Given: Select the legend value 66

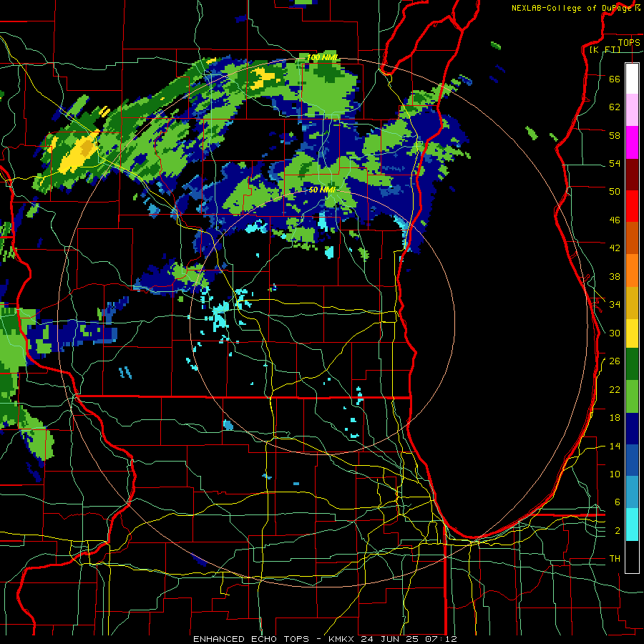Looking at the screenshot, I should pos(615,79).
